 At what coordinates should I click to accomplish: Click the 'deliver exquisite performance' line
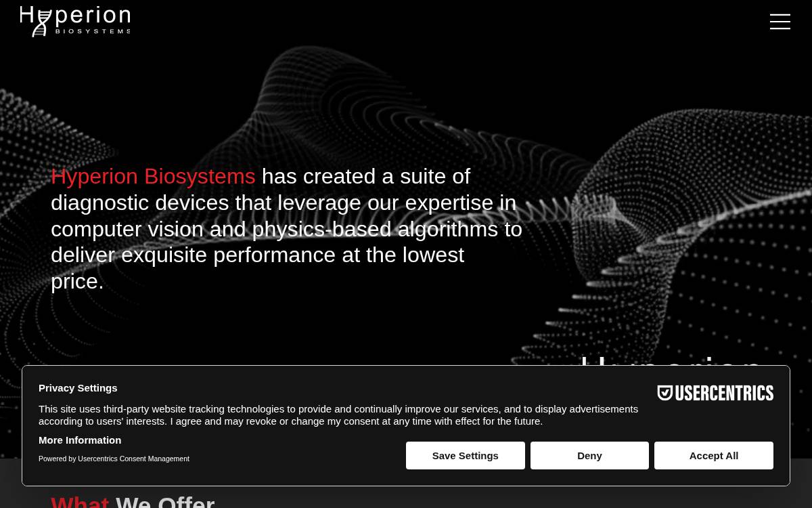pyautogui.click(x=257, y=255)
